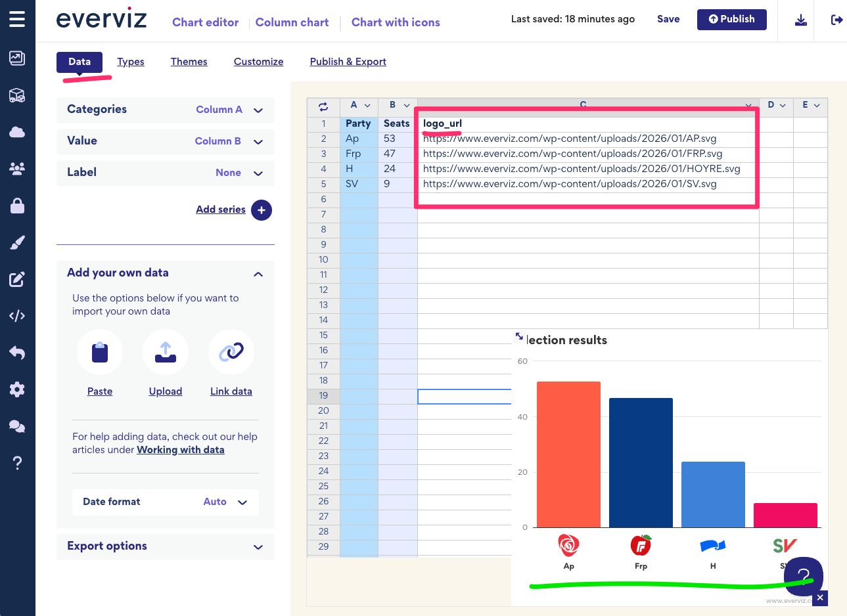Click the spreadsheet refresh icon in the header corner
Screen dimensions: 847x616
pyautogui.click(x=323, y=106)
